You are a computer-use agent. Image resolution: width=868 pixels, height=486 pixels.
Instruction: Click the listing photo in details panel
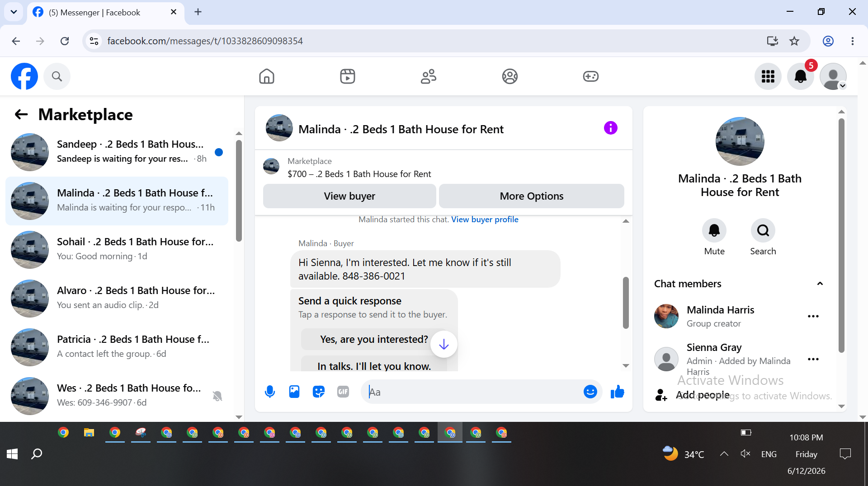click(740, 141)
